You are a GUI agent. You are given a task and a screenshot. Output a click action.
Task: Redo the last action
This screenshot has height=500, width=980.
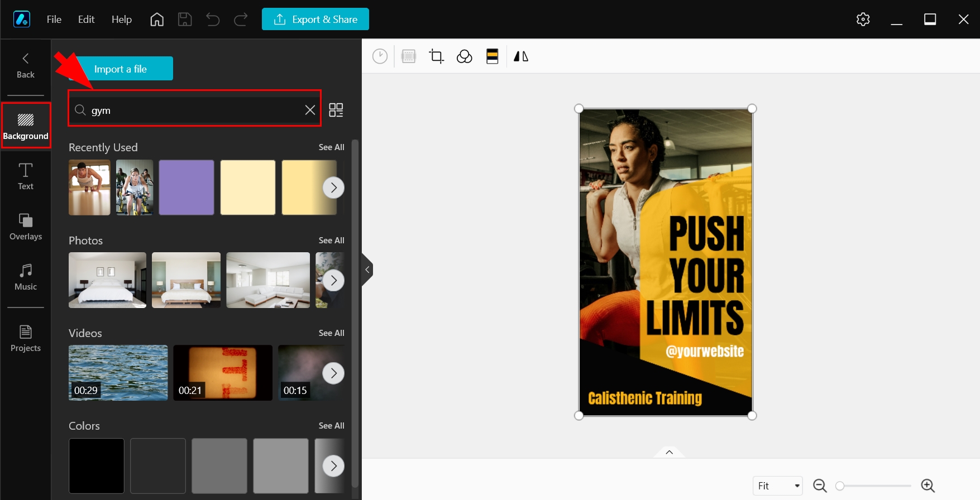coord(241,20)
